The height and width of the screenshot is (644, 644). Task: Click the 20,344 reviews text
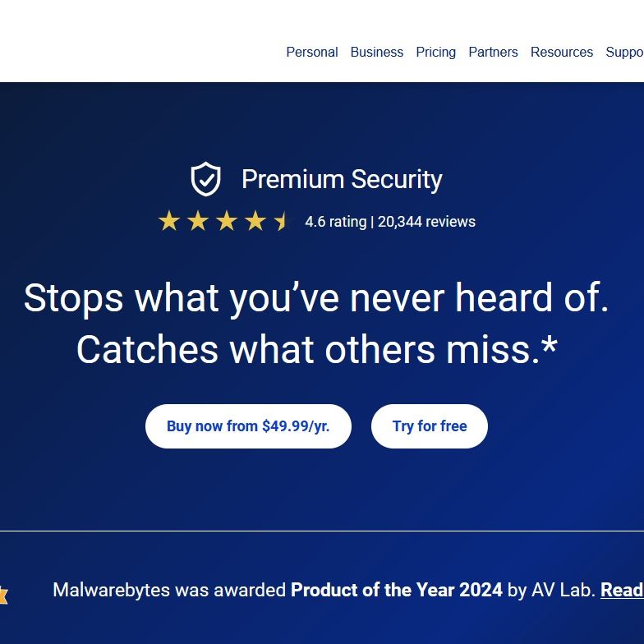coord(426,222)
